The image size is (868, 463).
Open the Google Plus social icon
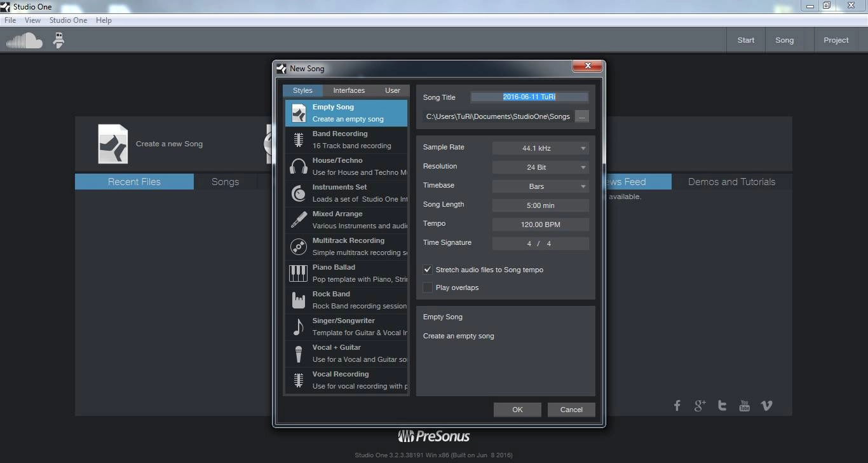click(x=700, y=406)
